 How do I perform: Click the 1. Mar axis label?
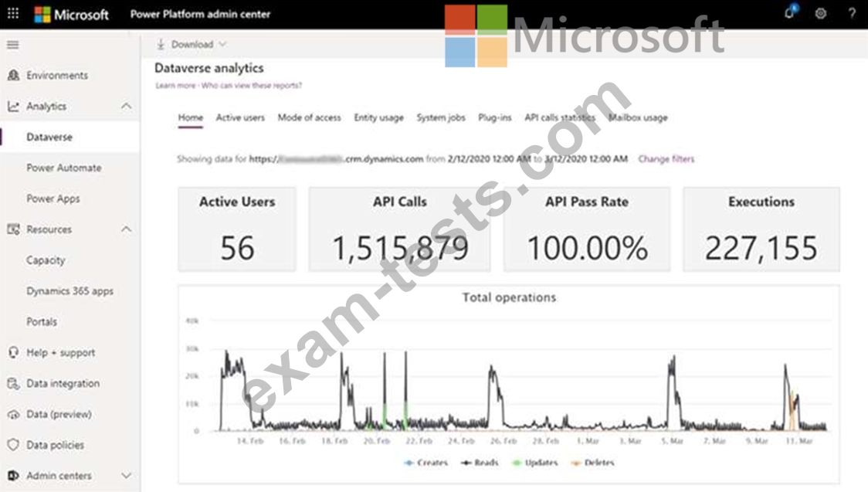point(588,441)
